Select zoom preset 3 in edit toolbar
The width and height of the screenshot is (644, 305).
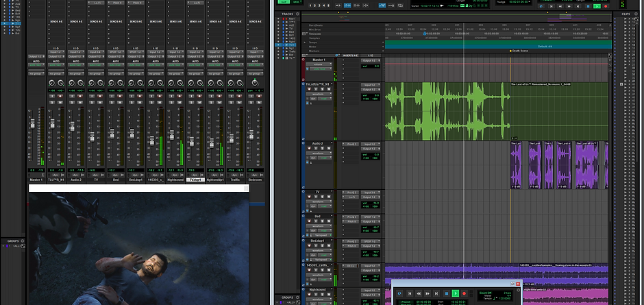pos(319,5)
